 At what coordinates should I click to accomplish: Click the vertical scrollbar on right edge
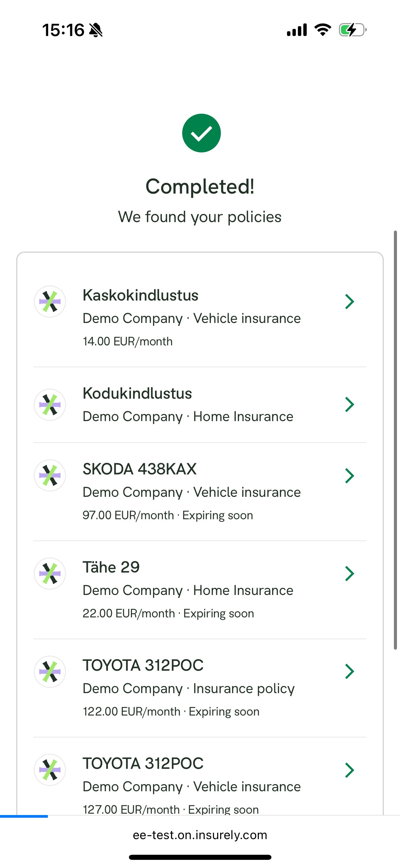[395, 440]
